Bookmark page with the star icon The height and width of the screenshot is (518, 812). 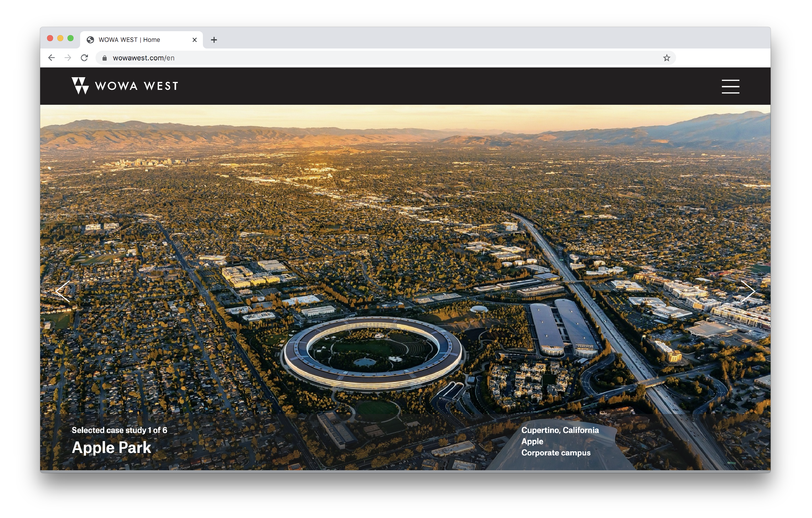pyautogui.click(x=667, y=58)
